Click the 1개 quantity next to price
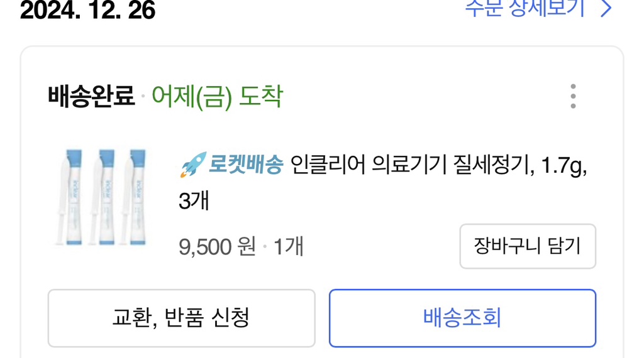Viewport: 644px width, 358px height. pyautogui.click(x=289, y=247)
